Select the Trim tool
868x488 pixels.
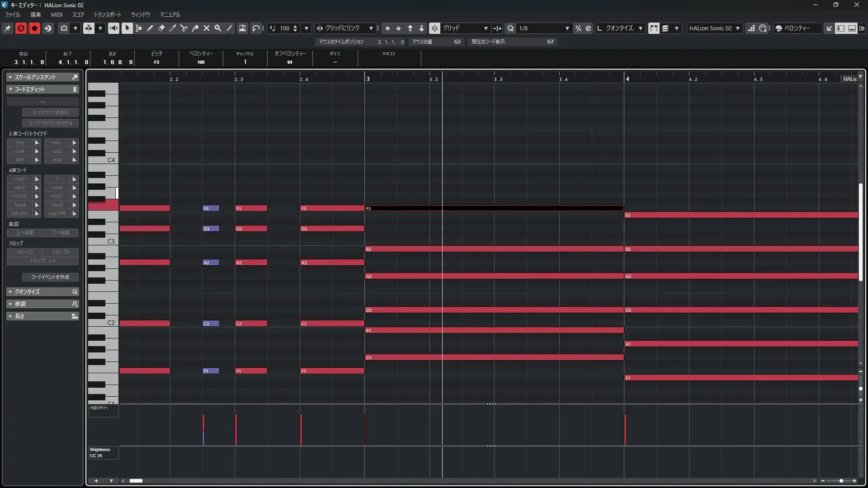pyautogui.click(x=173, y=28)
